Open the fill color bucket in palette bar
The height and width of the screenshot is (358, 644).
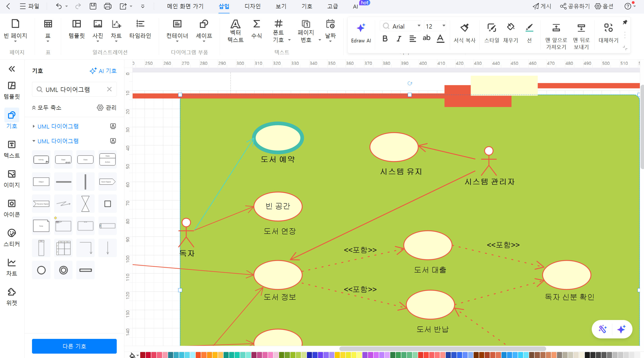point(132,355)
